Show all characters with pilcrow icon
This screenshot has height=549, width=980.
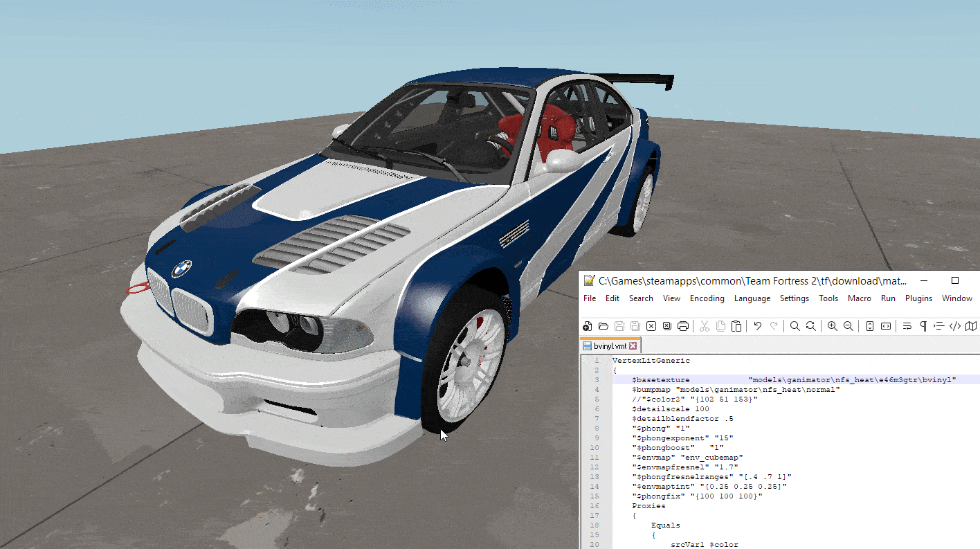coord(923,326)
